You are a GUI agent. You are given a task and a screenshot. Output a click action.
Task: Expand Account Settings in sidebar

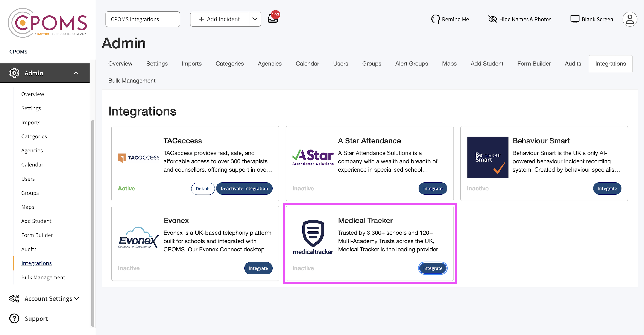tap(76, 298)
